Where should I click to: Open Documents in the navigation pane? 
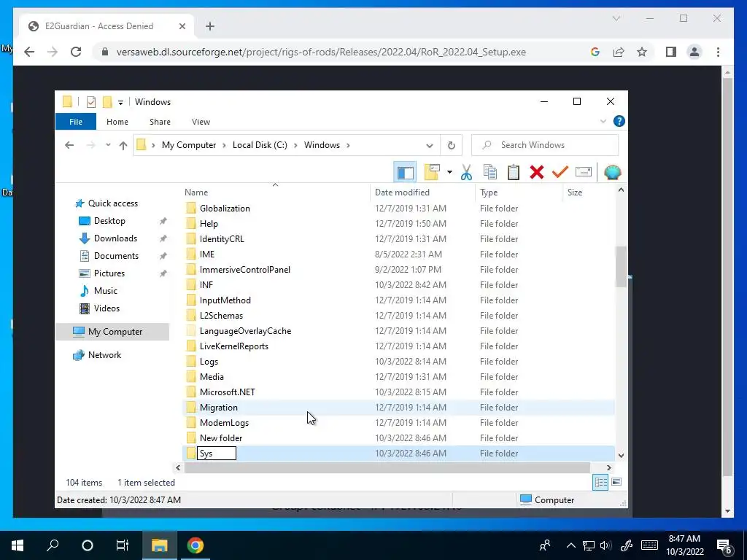pyautogui.click(x=116, y=256)
